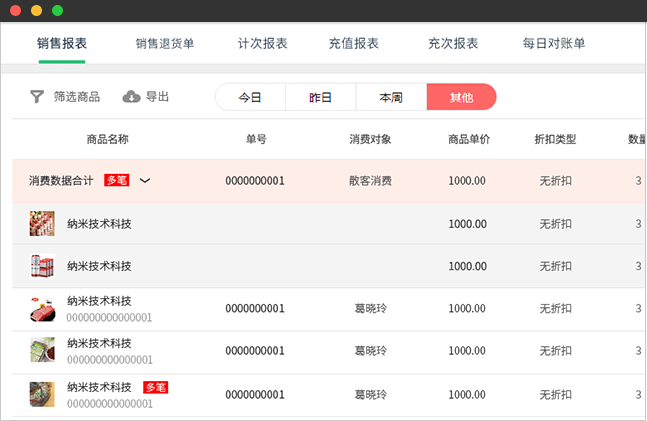The image size is (647, 421).
Task: Click 无折扣 in the 消费数据合计 row
Action: 555,180
